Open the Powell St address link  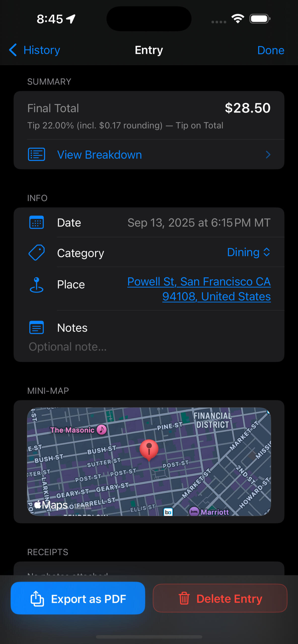point(199,289)
